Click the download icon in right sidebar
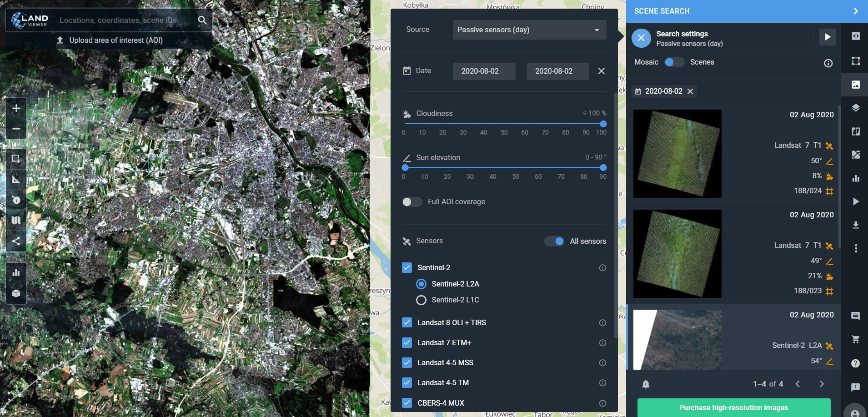 coord(855,225)
